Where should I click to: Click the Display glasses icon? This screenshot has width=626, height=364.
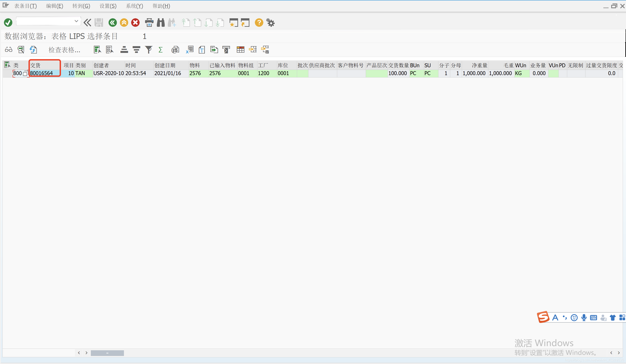coord(8,50)
